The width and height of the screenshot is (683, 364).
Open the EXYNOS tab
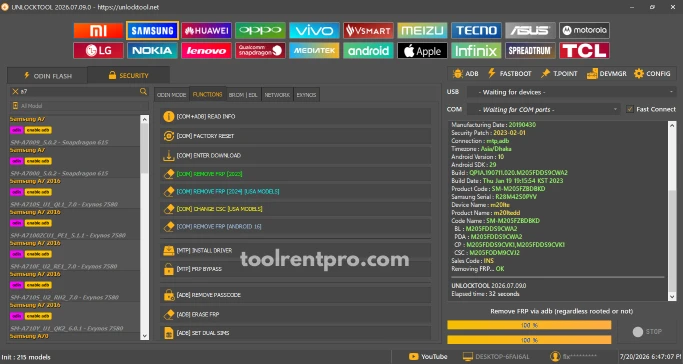[307, 94]
